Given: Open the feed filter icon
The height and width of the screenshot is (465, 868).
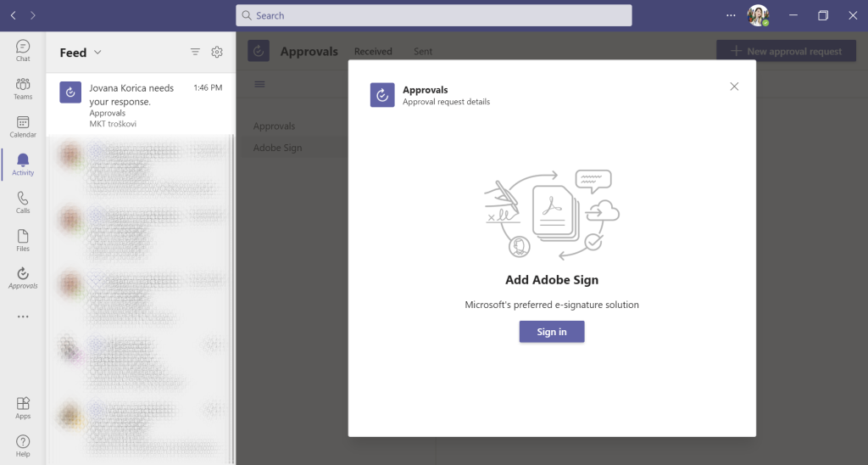Looking at the screenshot, I should 195,53.
